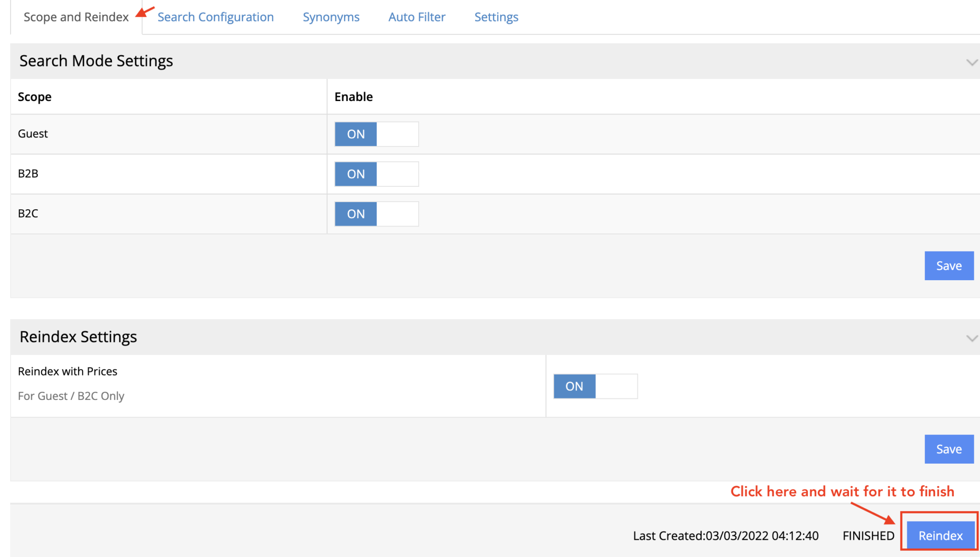Click the Last Created timestamp
The width and height of the screenshot is (980, 557).
click(725, 535)
